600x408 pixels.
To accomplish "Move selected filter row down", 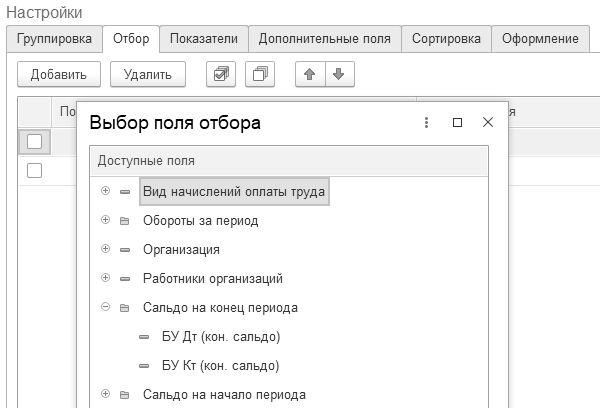I will 338,74.
